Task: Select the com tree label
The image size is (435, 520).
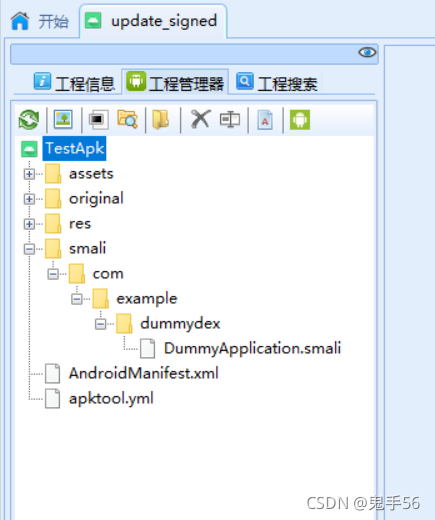Action: point(108,274)
